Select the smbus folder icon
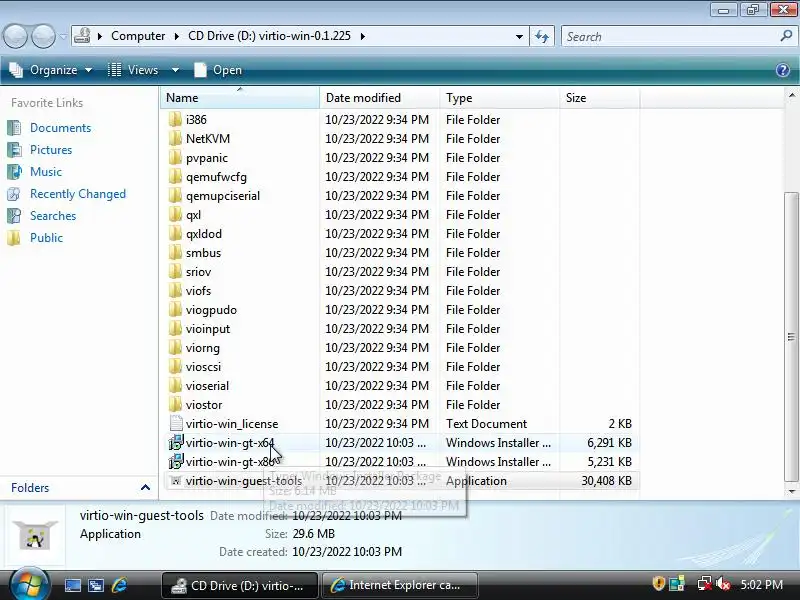Image resolution: width=800 pixels, height=600 pixels. tap(175, 253)
